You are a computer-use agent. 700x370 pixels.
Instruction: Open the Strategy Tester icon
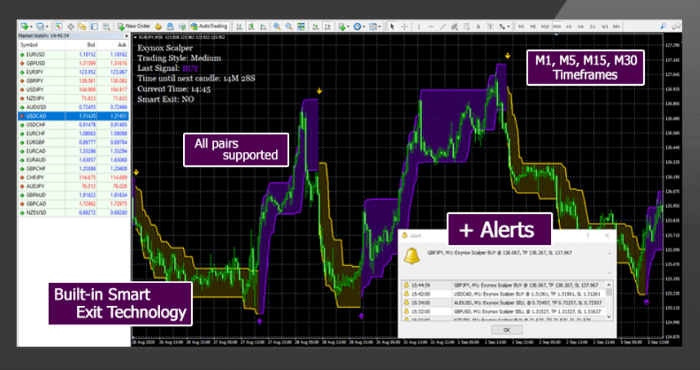(x=106, y=26)
